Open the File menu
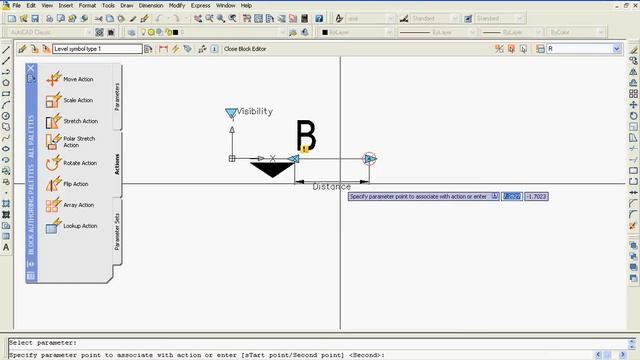Viewport: 640px width, 360px height. tap(17, 6)
